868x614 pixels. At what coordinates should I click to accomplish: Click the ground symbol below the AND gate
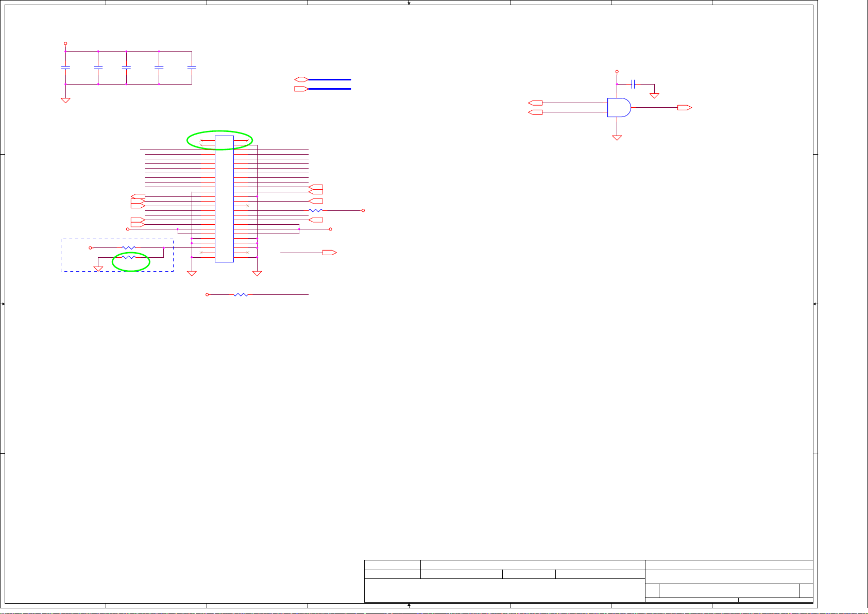point(617,138)
